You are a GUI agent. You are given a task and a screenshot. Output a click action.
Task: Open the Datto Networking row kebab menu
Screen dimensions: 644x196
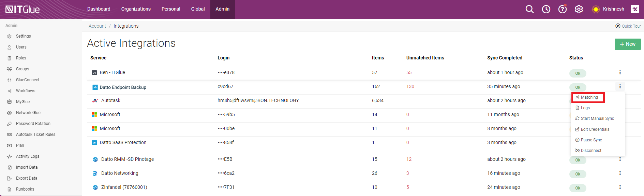pos(620,173)
